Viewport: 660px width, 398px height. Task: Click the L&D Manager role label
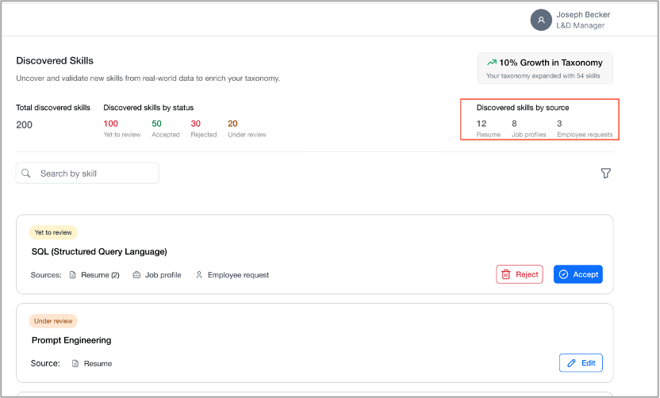[580, 25]
